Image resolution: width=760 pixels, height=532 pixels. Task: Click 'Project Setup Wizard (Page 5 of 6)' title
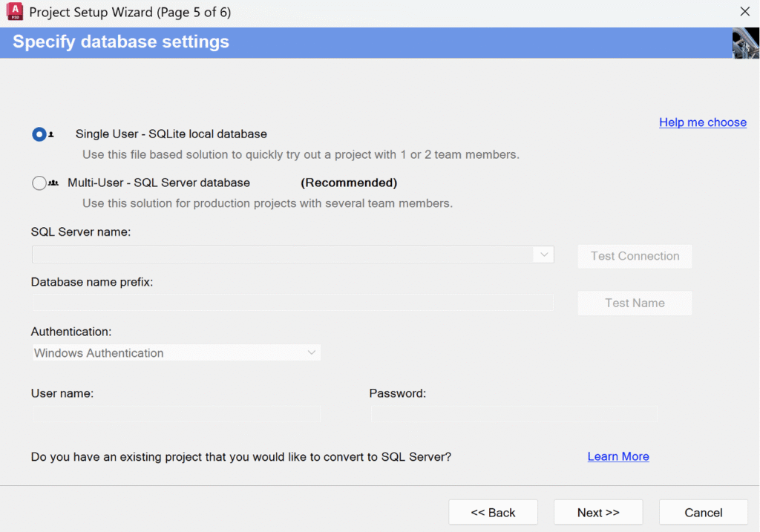pos(130,12)
